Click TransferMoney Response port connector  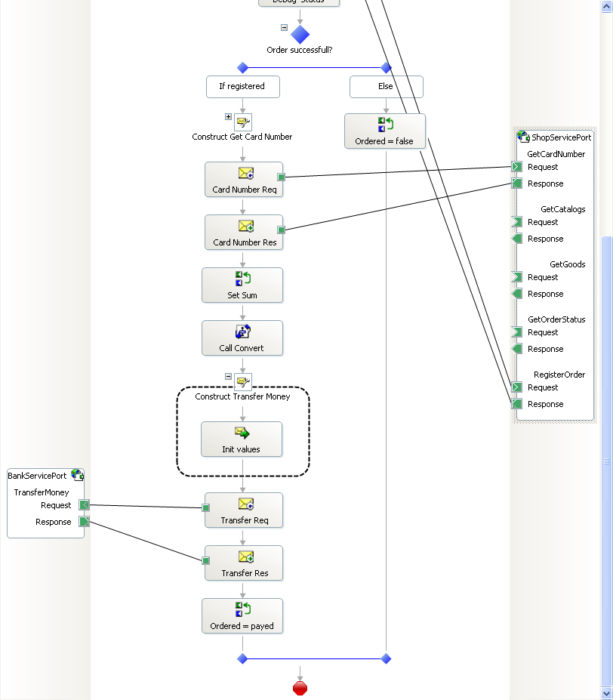pos(85,522)
